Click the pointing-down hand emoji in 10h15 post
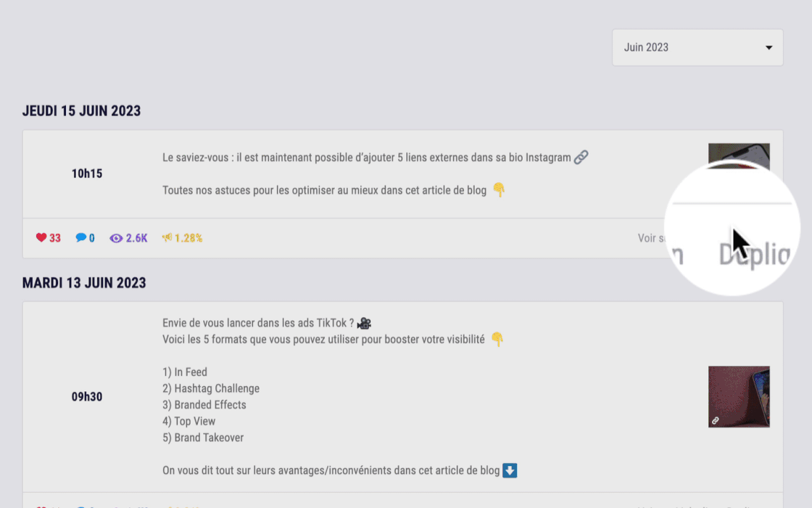This screenshot has height=508, width=812. pos(499,190)
